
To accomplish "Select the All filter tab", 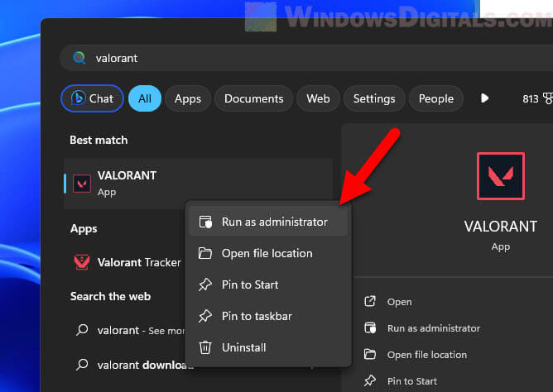I will [x=145, y=98].
